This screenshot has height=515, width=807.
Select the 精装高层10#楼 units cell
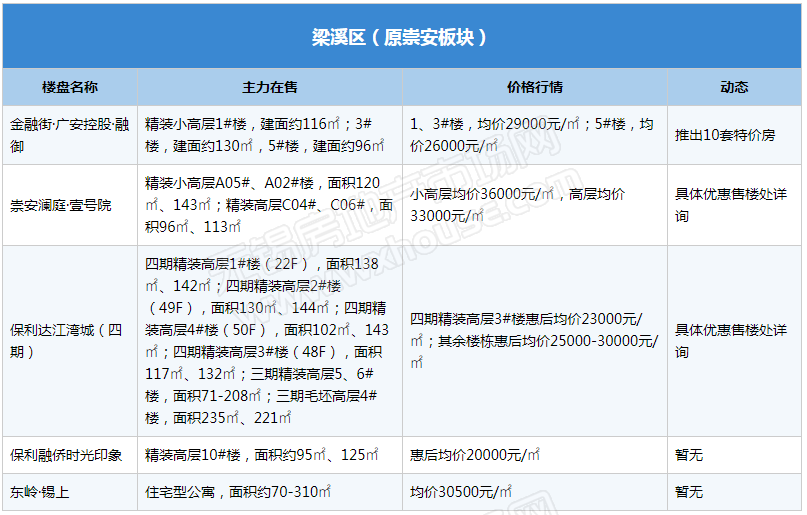point(270,455)
